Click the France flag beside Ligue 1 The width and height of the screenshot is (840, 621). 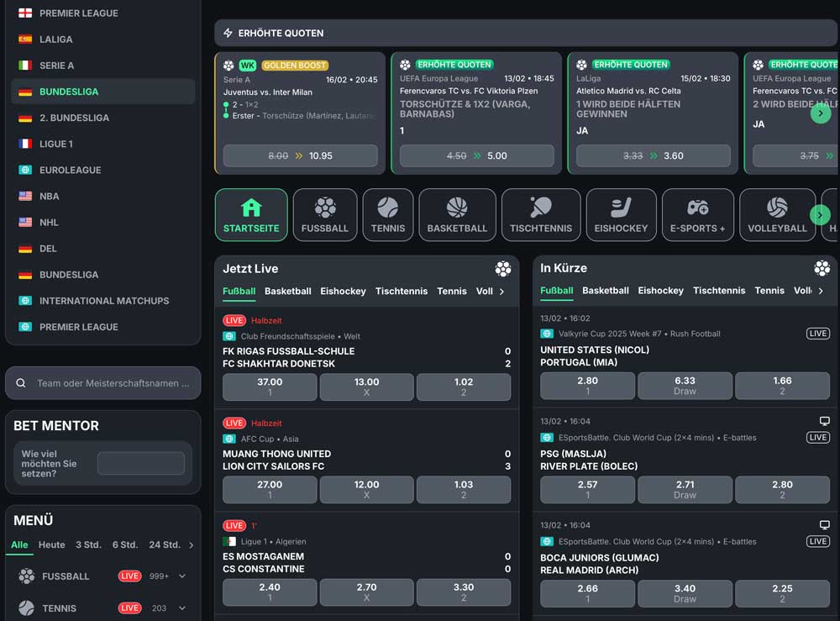(x=25, y=144)
